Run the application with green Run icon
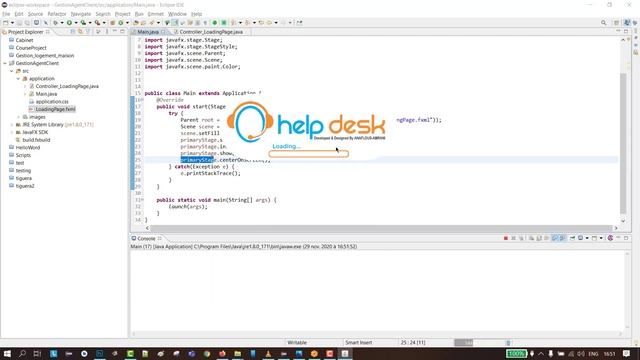This screenshot has height=360, width=640. [69, 23]
